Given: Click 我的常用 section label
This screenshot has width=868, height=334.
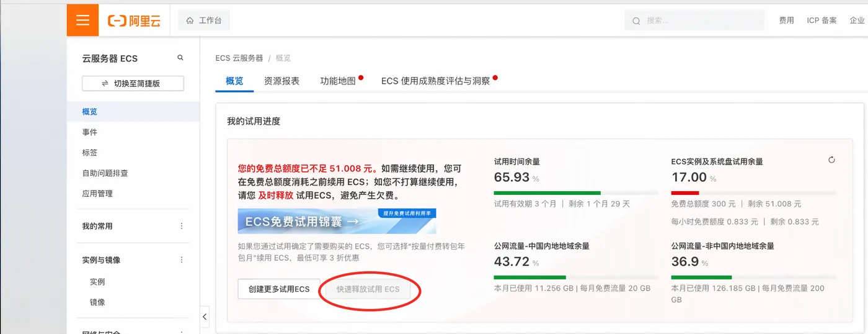Looking at the screenshot, I should 97,226.
